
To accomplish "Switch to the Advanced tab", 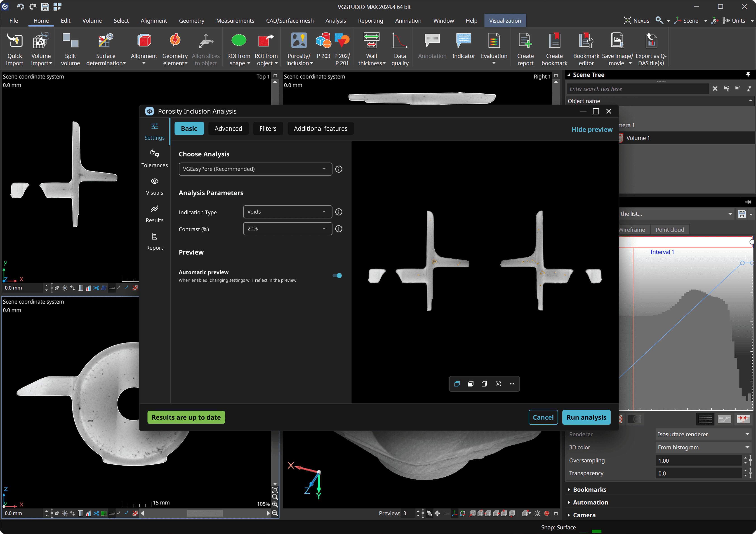I will 228,128.
